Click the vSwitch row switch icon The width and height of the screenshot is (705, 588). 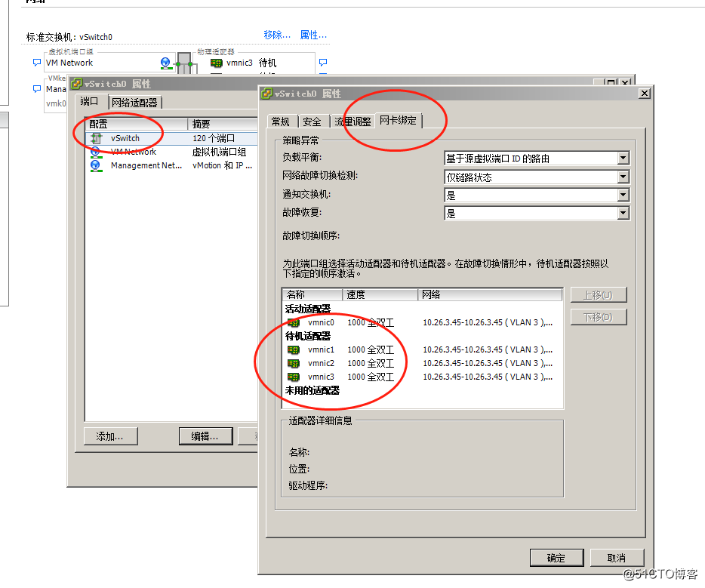pyautogui.click(x=96, y=138)
